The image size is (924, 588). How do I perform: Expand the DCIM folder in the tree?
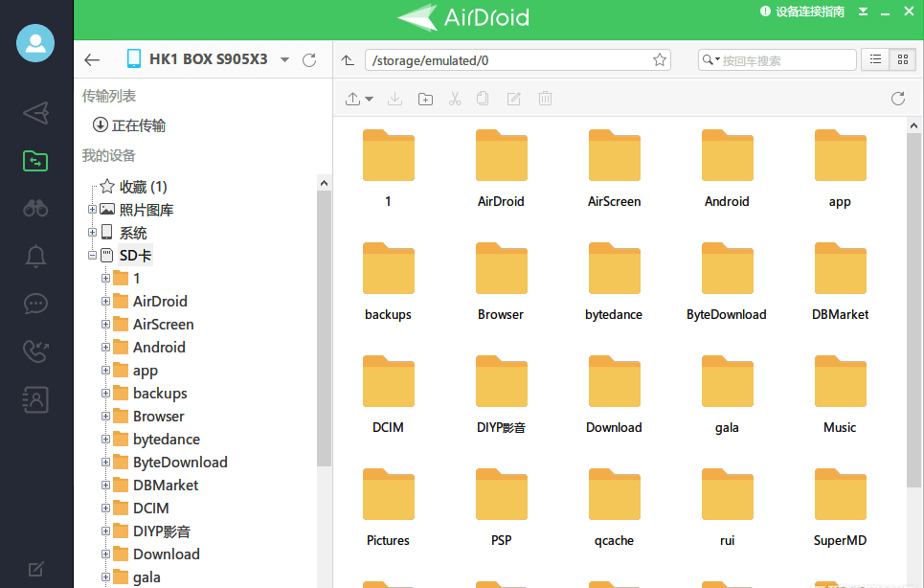[105, 508]
